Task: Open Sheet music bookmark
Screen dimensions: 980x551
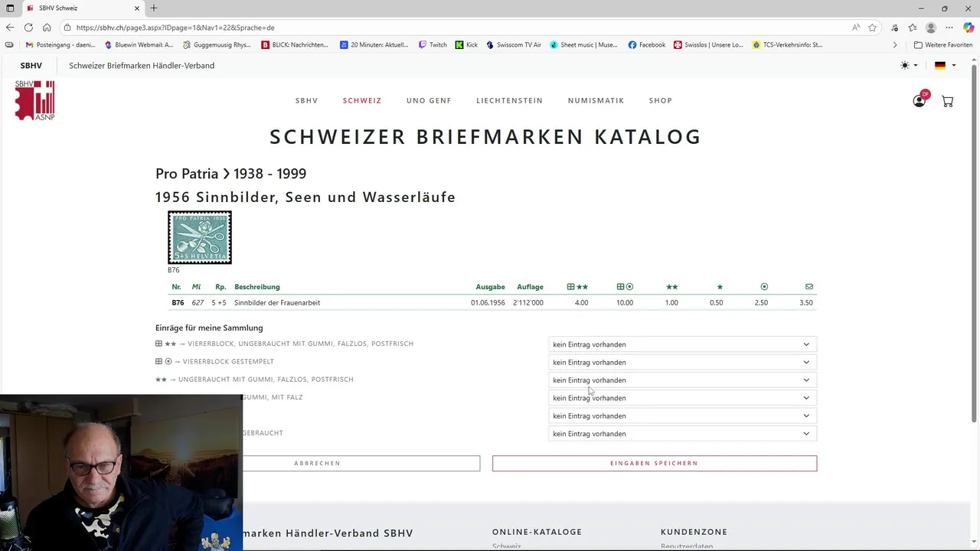Action: (583, 45)
